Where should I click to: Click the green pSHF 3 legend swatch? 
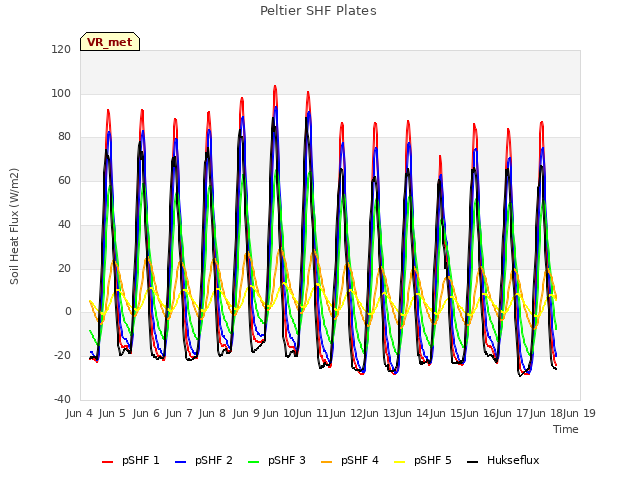[253, 462]
